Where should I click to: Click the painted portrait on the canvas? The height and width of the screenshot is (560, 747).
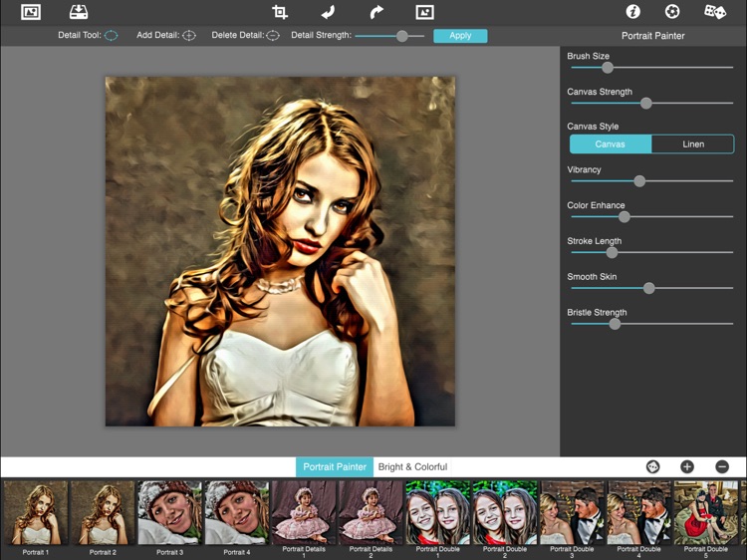pyautogui.click(x=280, y=251)
